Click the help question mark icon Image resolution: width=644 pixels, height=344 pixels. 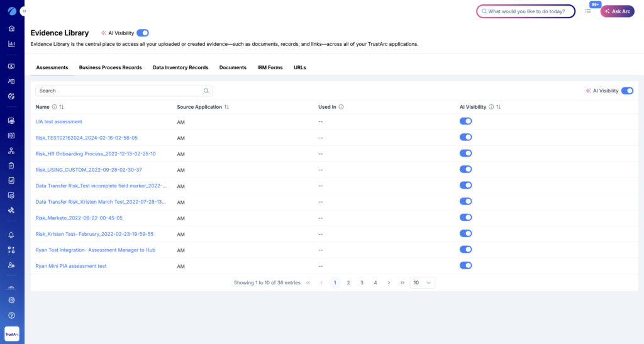(x=11, y=315)
